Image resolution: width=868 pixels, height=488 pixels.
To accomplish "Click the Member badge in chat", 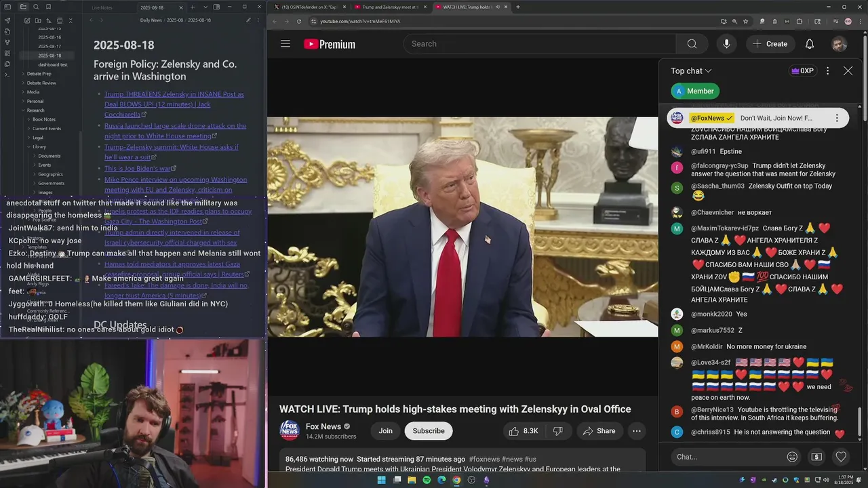I will pyautogui.click(x=695, y=91).
